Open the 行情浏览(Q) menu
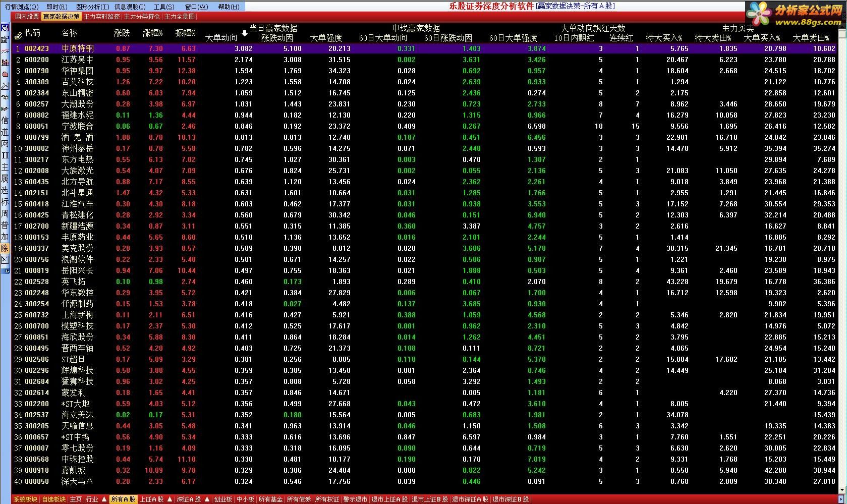Image resolution: width=847 pixels, height=504 pixels. pos(21,7)
